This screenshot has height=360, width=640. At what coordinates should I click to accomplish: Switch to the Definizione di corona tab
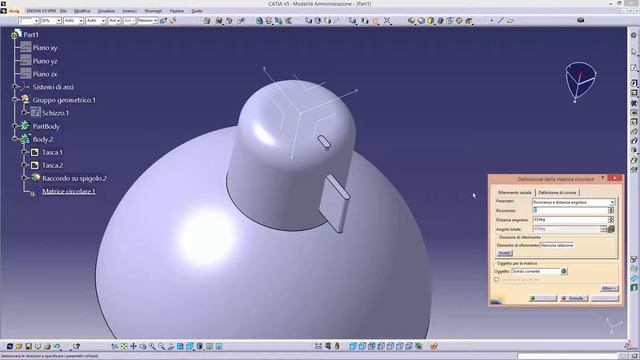point(557,192)
